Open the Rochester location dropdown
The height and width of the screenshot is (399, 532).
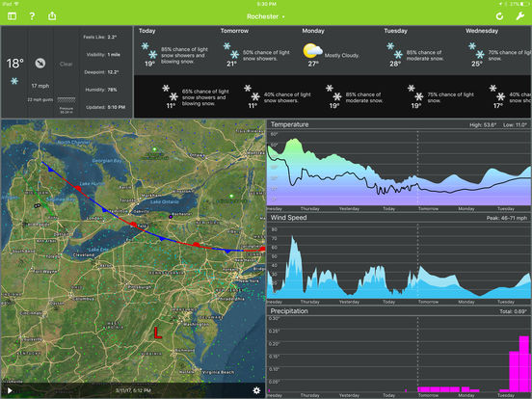click(265, 16)
